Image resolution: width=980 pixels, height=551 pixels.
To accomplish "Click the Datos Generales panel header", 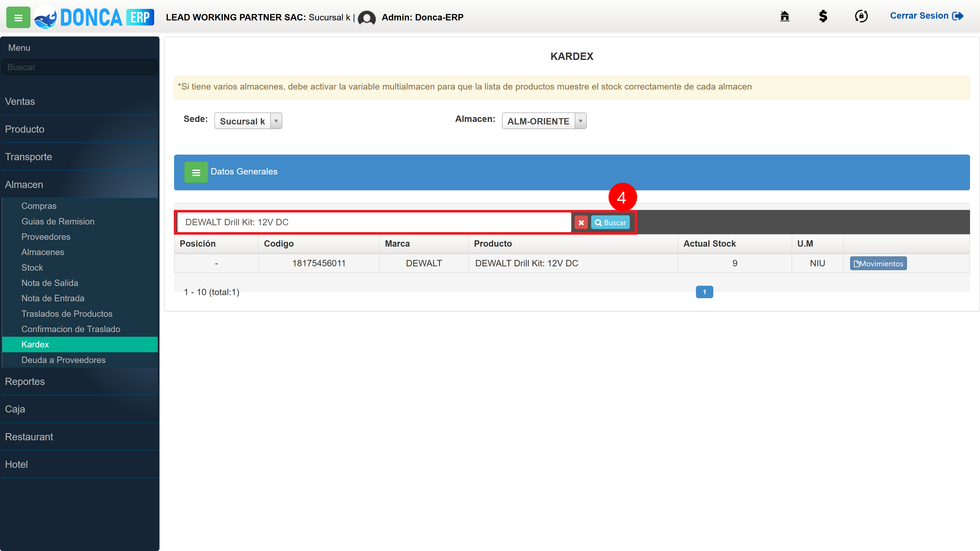I will click(572, 172).
